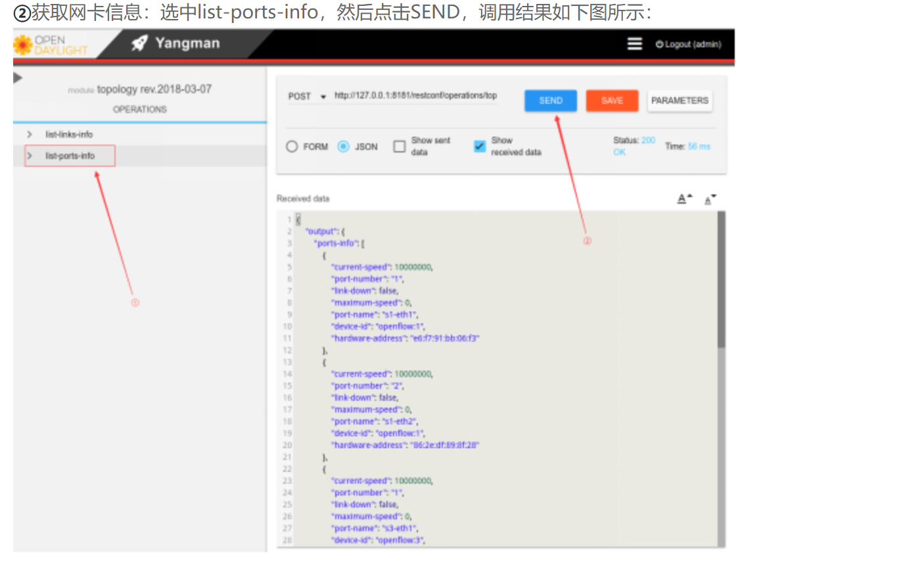
Task: Enable the Show sent data checkbox
Action: point(399,146)
